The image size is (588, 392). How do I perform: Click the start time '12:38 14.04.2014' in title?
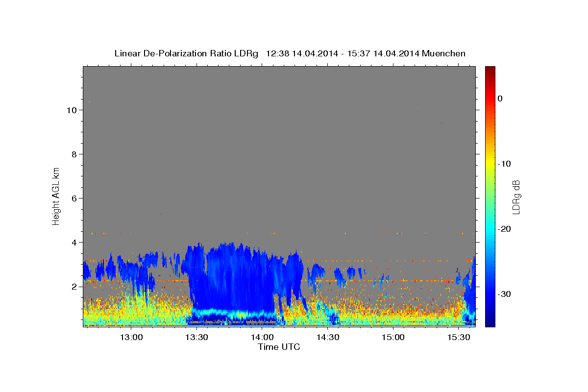[x=302, y=53]
